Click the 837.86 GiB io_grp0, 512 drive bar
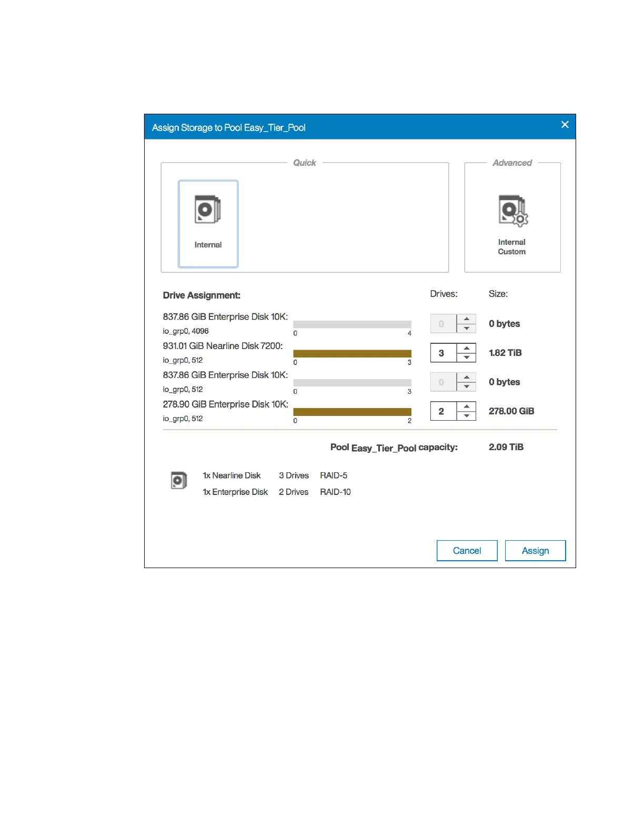Viewport: 644px width, 834px height. point(352,383)
